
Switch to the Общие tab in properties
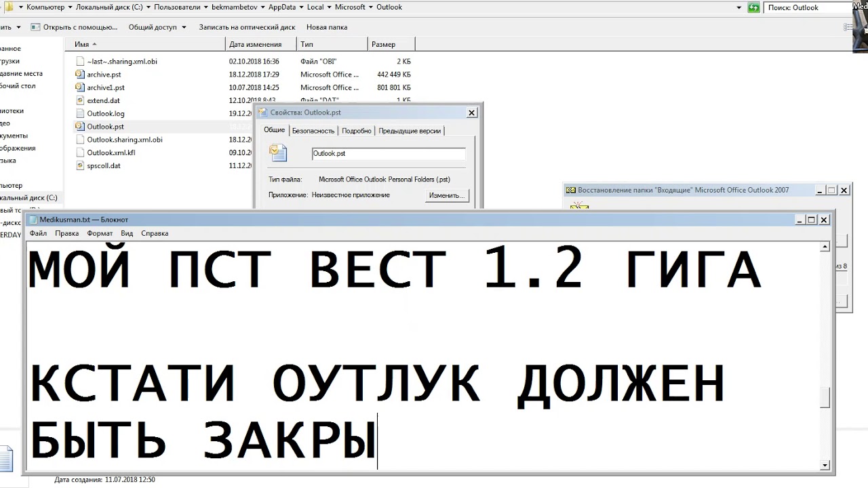(274, 130)
